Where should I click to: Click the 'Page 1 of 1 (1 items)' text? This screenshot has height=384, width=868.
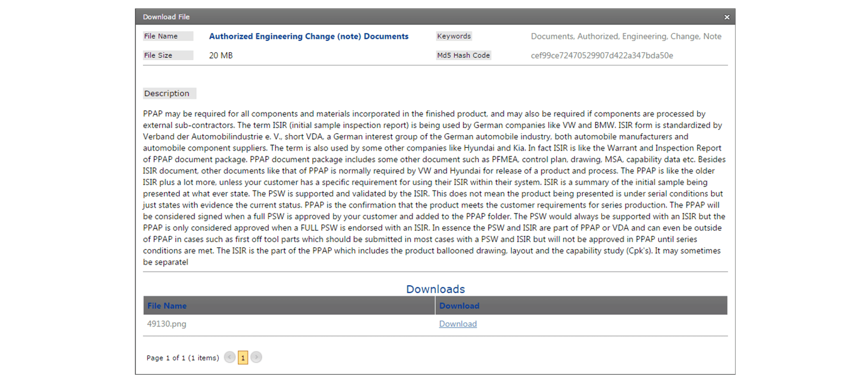click(x=183, y=358)
